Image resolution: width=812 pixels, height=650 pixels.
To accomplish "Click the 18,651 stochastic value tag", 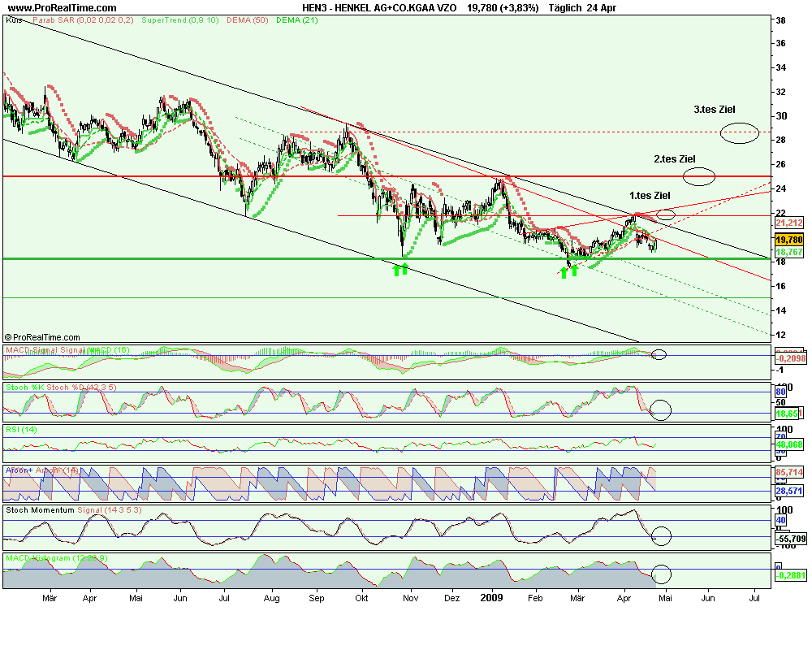I will pos(788,414).
